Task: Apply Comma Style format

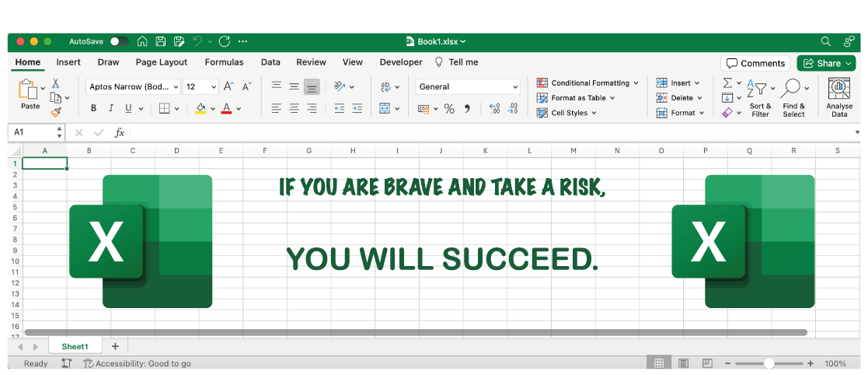Action: coord(467,109)
